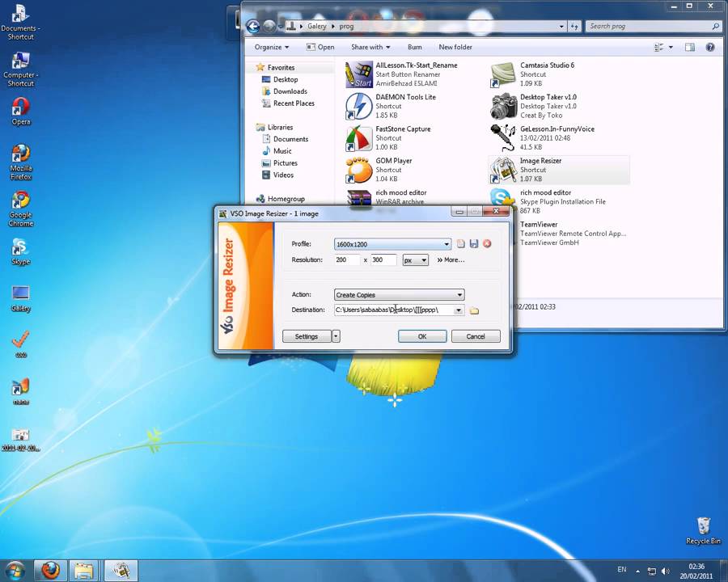Click the Windows Explorer taskbar button
Image resolution: width=728 pixels, height=582 pixels.
(83, 571)
